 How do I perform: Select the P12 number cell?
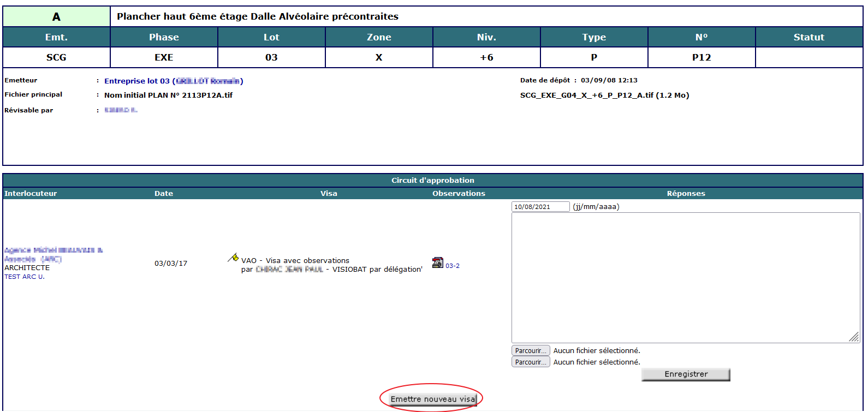coord(701,57)
